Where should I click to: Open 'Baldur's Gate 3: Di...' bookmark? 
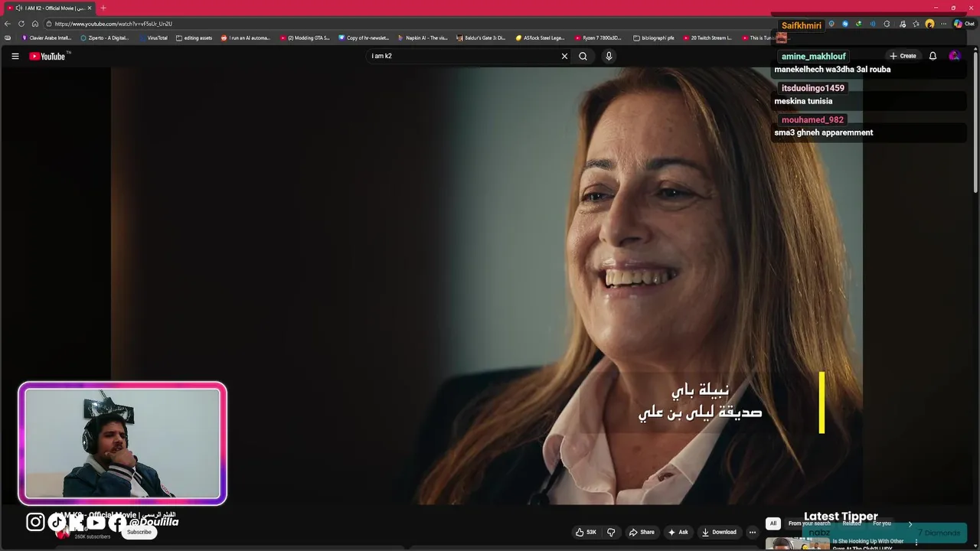click(481, 37)
